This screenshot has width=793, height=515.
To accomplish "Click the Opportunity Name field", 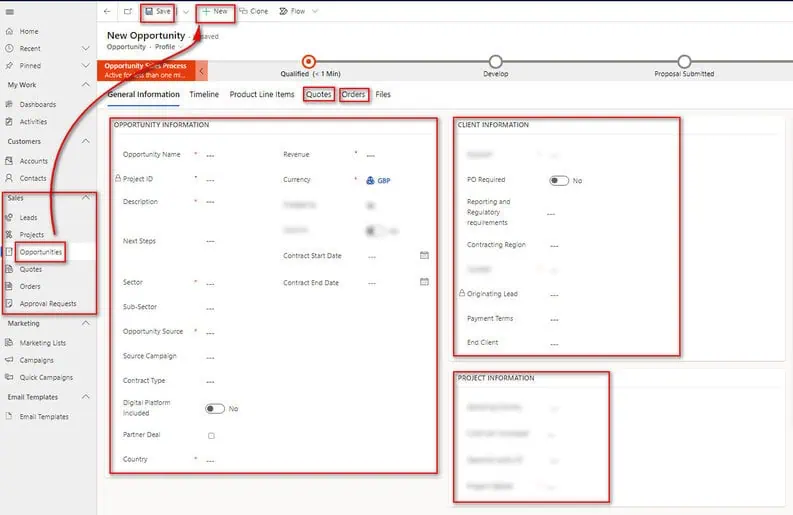I will point(210,155).
